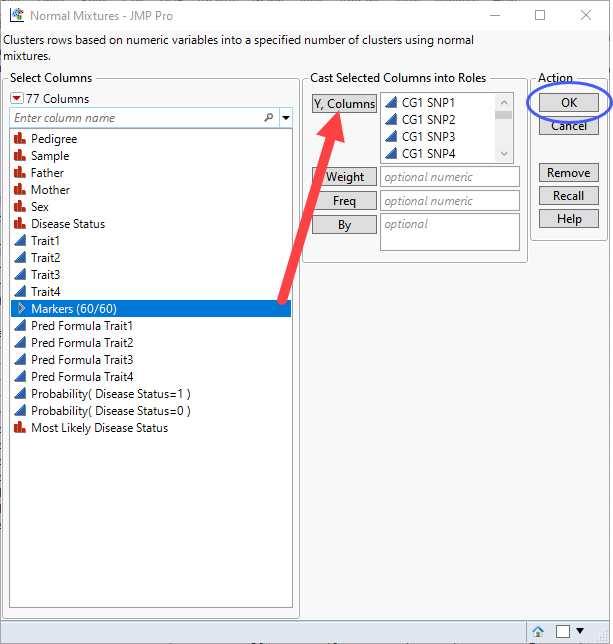The width and height of the screenshot is (613, 644).
Task: Click the Weight optional numeric box
Action: pos(450,177)
